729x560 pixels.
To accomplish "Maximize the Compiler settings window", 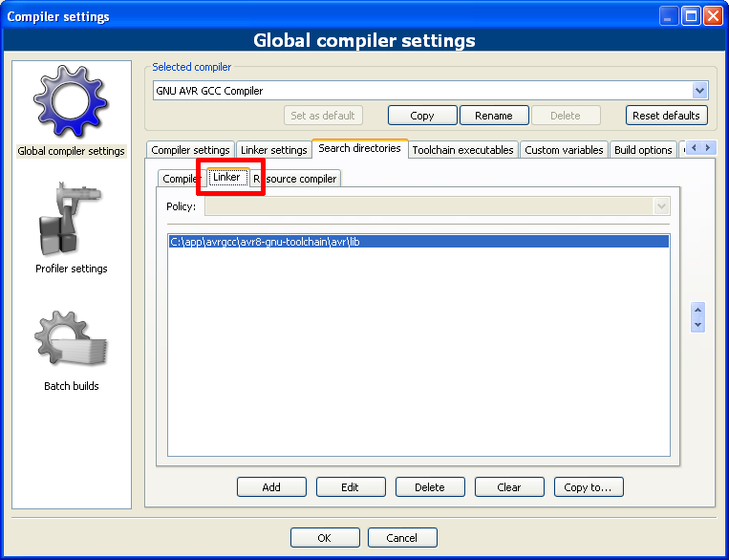I will 691,16.
